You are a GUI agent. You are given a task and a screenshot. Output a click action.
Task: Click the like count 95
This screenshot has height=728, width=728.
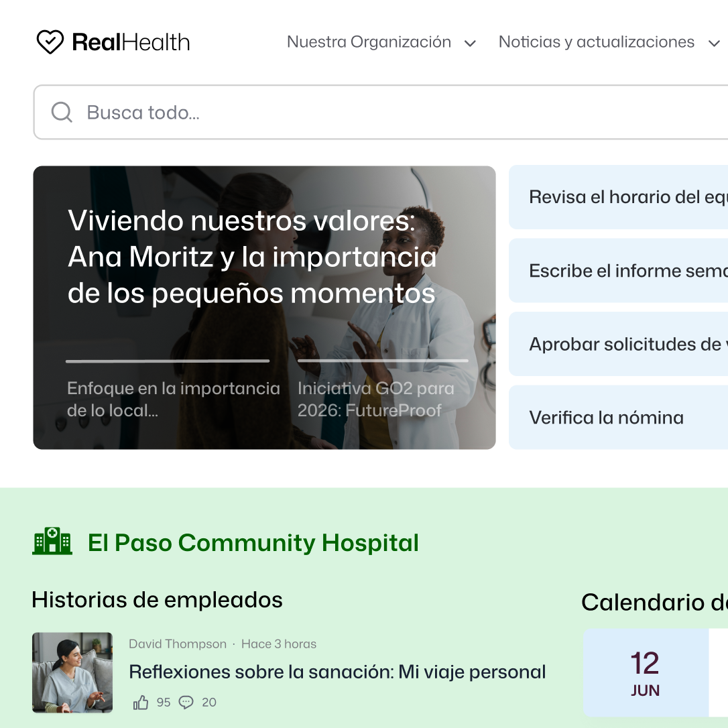164,702
